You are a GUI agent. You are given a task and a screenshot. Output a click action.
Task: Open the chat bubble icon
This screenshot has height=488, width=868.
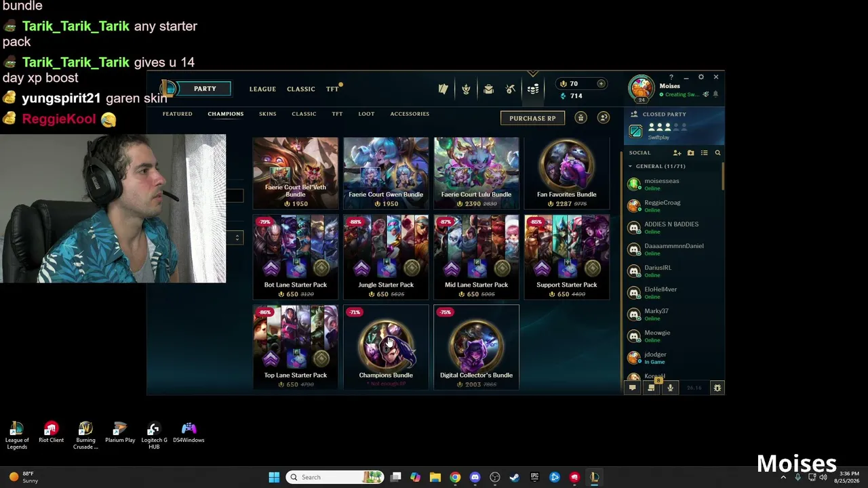click(x=632, y=388)
